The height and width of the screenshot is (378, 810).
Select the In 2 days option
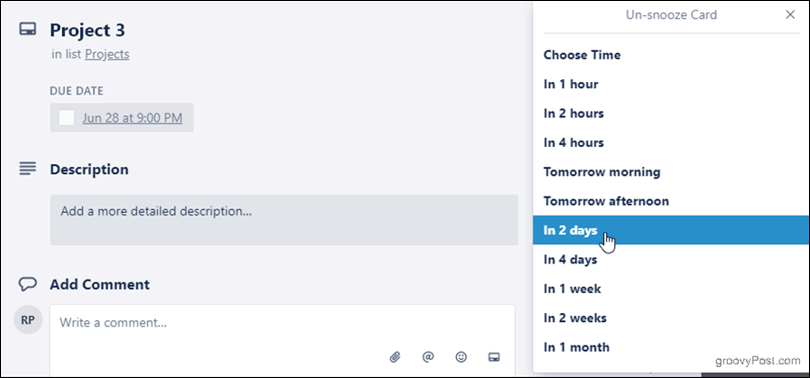click(x=671, y=230)
